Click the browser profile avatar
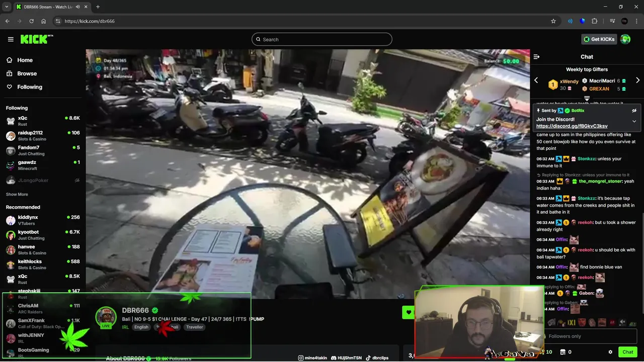The width and height of the screenshot is (644, 362). 624,21
